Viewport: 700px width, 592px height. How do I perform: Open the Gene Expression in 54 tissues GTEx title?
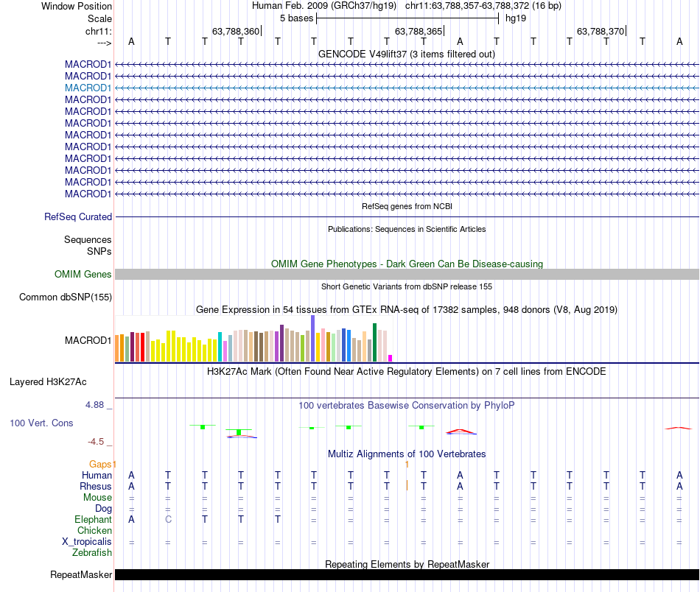[x=407, y=309]
